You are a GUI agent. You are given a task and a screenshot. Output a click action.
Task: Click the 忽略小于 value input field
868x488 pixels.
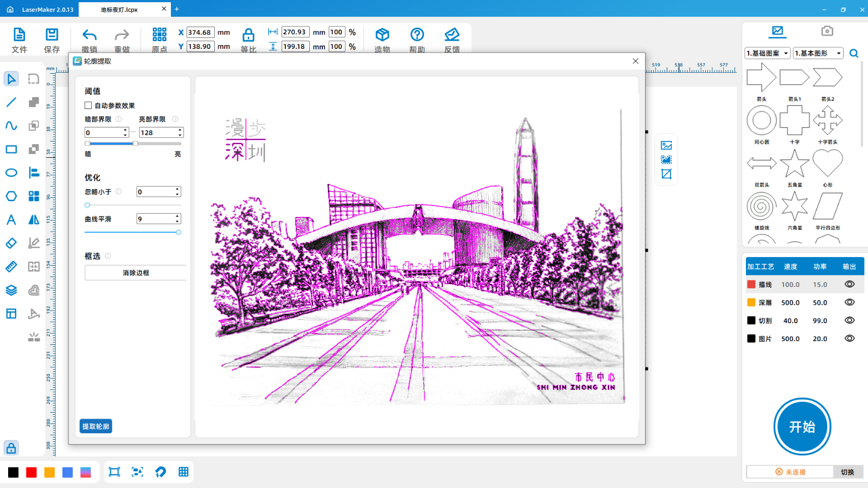tap(155, 192)
